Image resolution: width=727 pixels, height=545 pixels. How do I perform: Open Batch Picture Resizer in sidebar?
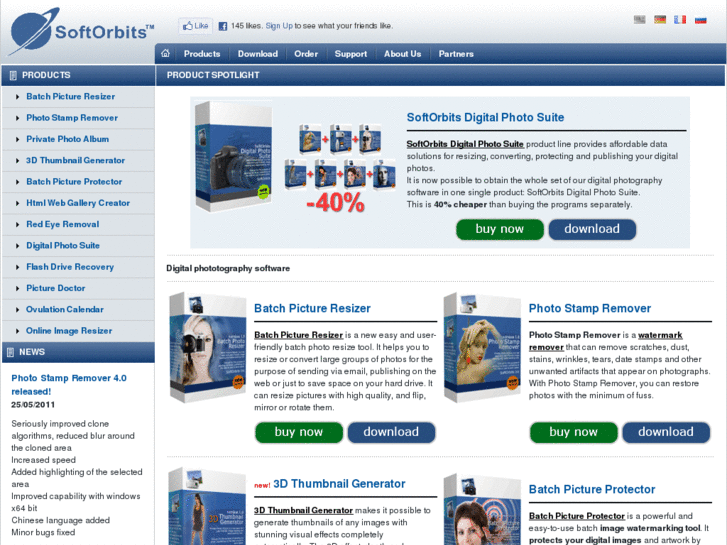(x=70, y=96)
